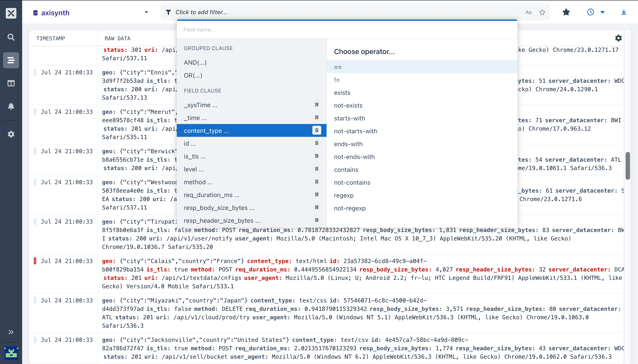Choose the OR(...) grouped clause
Image resolution: width=638 pixels, height=364 pixels.
point(193,75)
